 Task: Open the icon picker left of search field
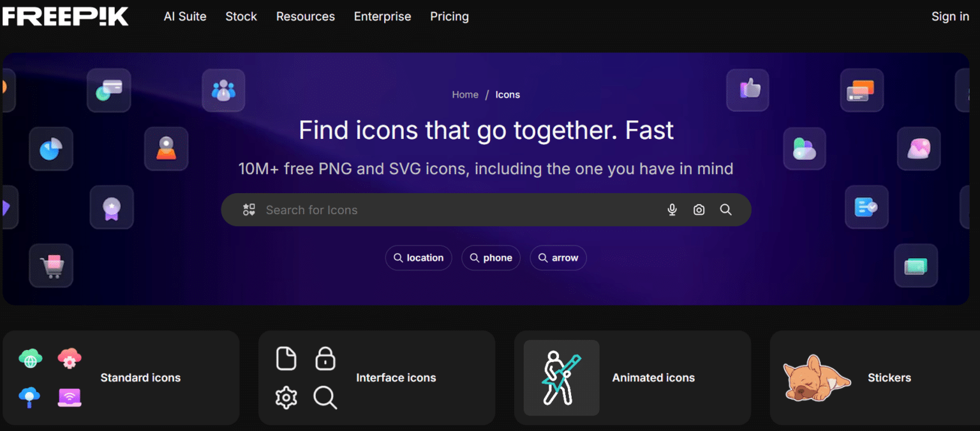[x=249, y=209]
